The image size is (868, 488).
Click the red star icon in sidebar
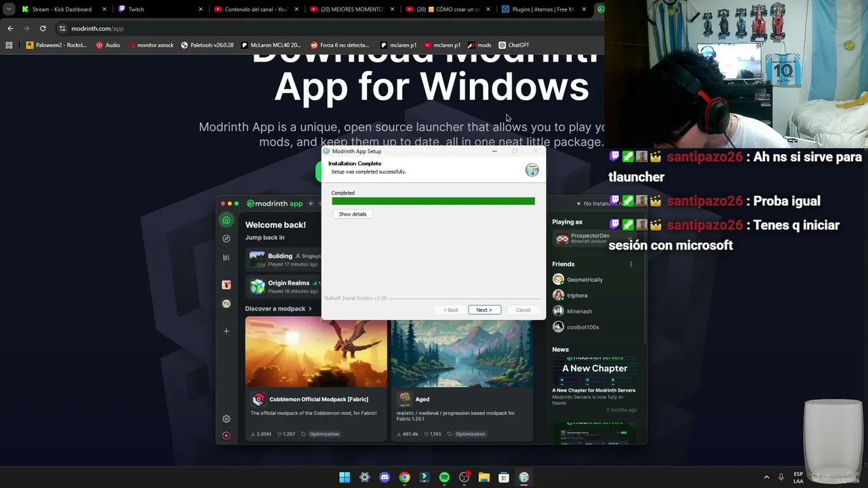[x=226, y=435]
